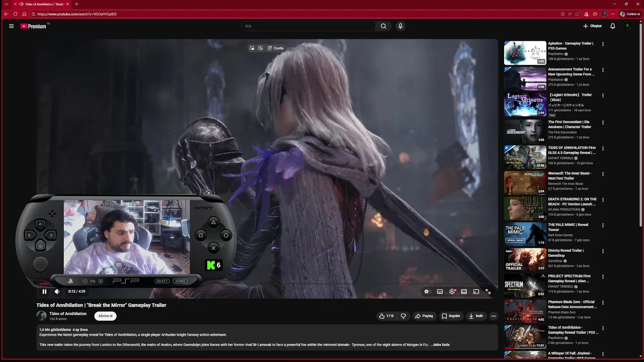
Task: Click the browser address bar URL
Action: [x=76, y=14]
